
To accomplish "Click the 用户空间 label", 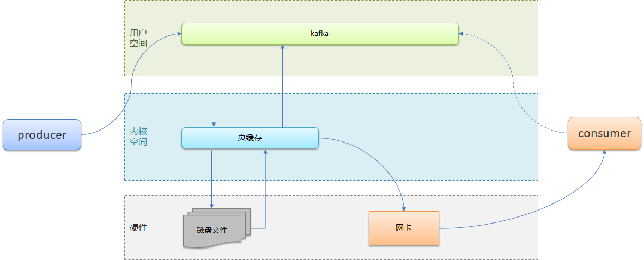I will tap(138, 38).
